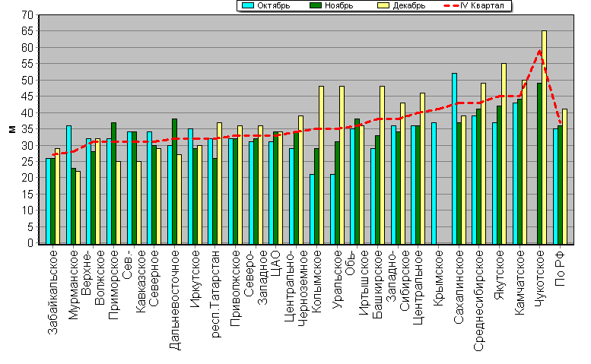Click the green November bar for Чукотское
Viewport: 591px width, 364px height.
pos(540,163)
